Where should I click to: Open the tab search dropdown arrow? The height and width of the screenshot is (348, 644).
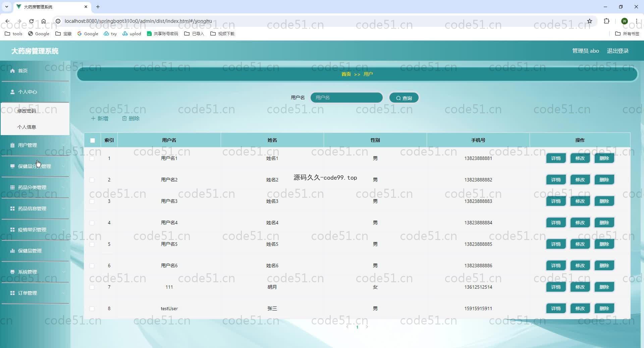tap(6, 7)
